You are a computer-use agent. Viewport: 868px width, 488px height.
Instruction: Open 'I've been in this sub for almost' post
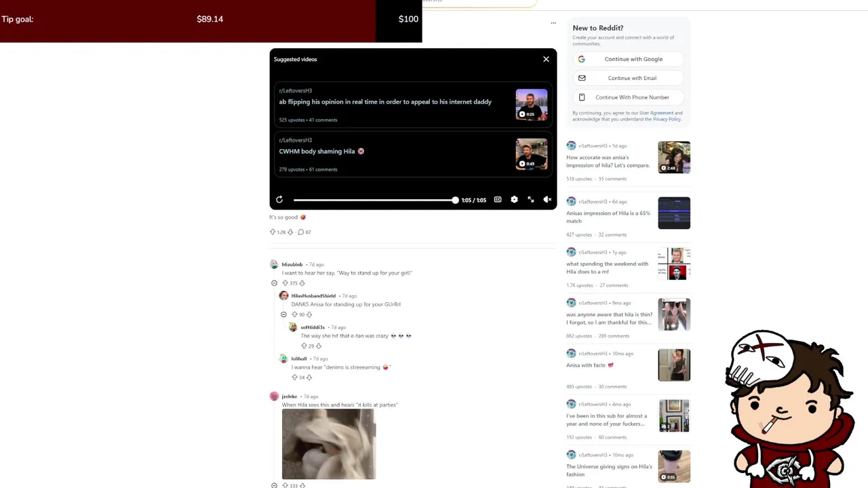pyautogui.click(x=607, y=420)
